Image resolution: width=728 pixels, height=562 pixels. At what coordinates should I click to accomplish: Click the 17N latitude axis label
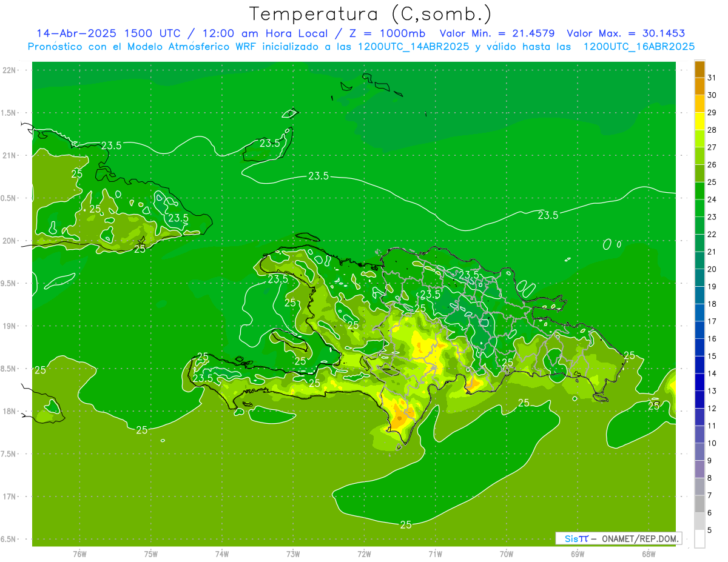pos(10,497)
